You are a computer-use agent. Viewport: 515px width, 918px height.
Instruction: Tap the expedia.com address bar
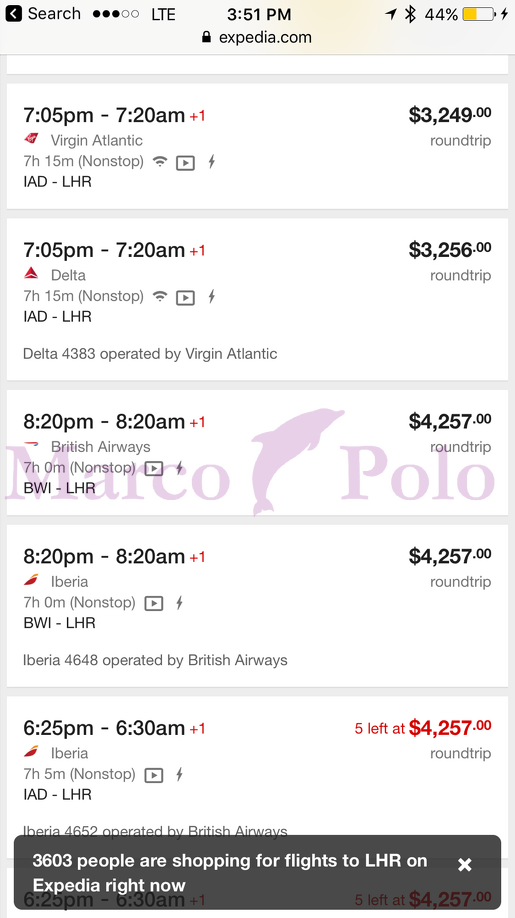(256, 37)
